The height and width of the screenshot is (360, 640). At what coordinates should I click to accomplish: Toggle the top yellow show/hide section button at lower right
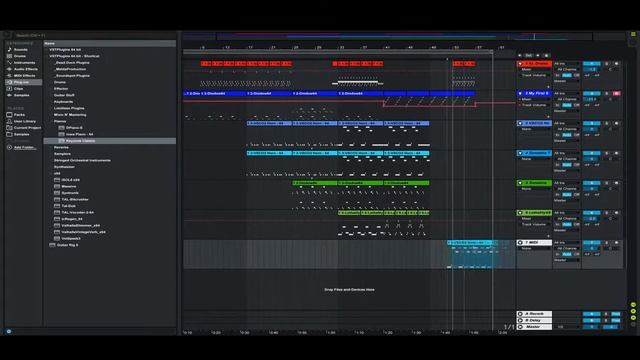633,305
